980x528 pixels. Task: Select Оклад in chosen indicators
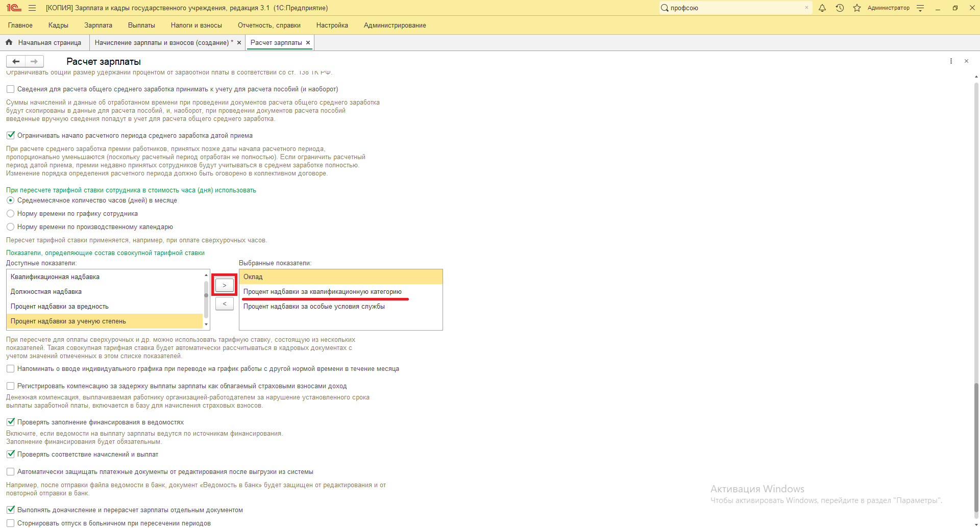[340, 277]
